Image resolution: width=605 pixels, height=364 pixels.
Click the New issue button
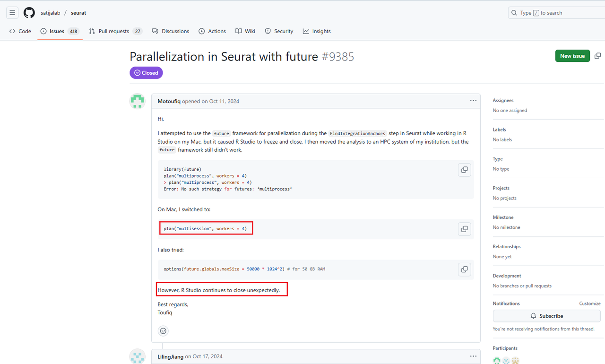click(x=572, y=55)
